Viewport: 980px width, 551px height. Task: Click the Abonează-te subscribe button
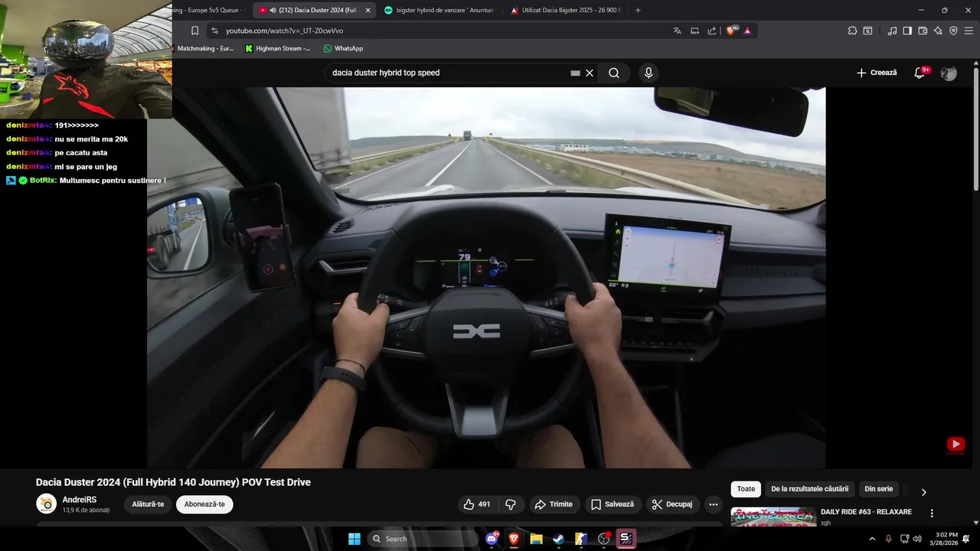(x=204, y=504)
